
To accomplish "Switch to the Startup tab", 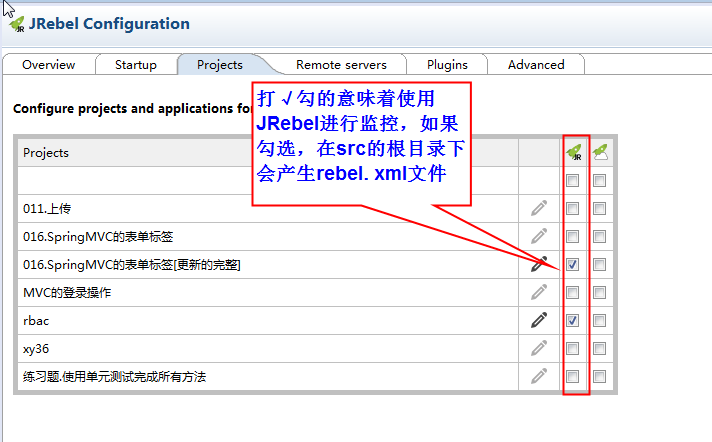I will [x=135, y=65].
